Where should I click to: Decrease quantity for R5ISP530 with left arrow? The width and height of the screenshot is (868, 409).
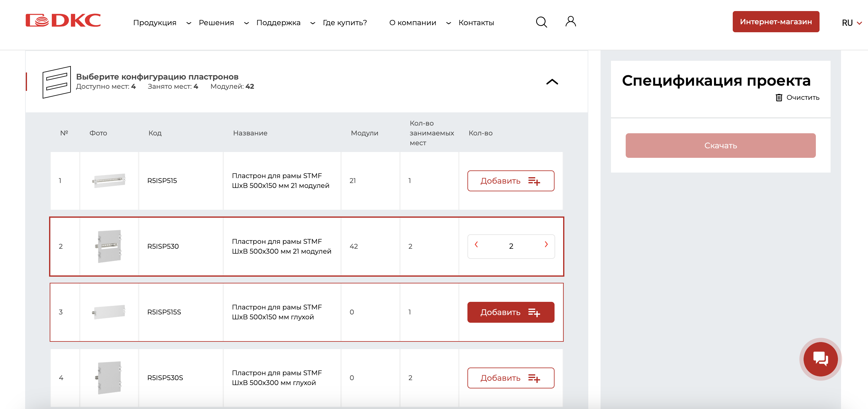click(476, 244)
